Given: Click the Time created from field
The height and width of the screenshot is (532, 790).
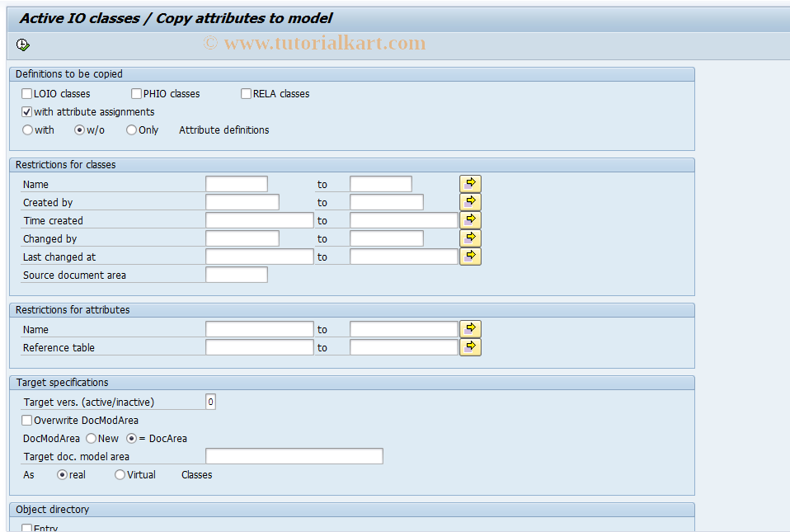Looking at the screenshot, I should [260, 220].
